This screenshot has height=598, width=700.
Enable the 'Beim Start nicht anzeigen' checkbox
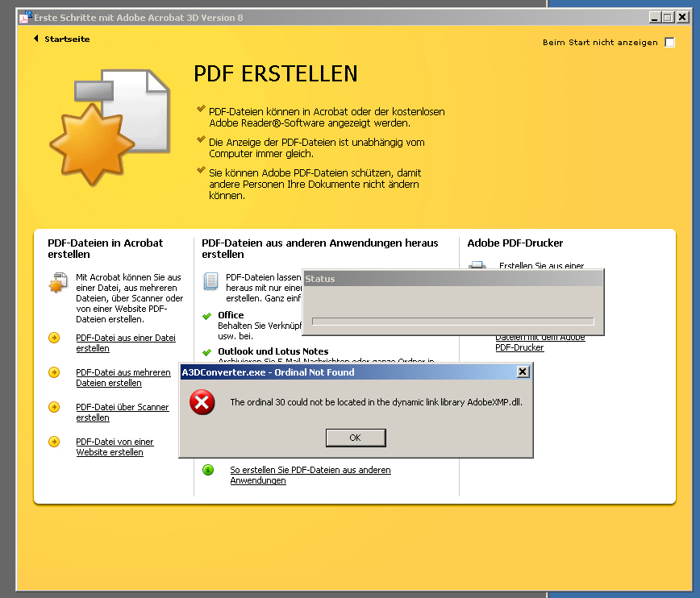669,43
